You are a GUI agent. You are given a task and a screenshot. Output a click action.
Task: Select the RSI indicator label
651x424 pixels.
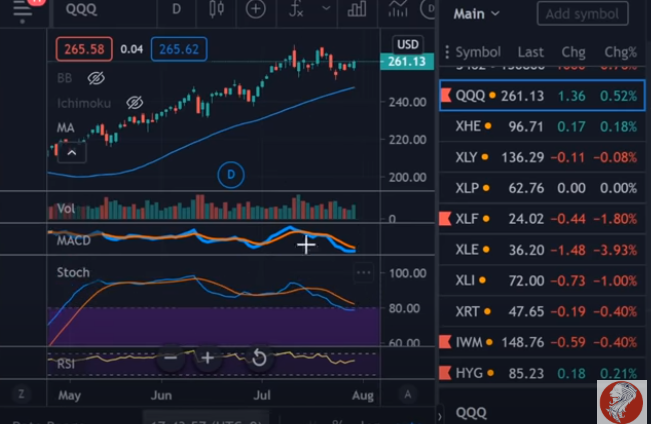[x=66, y=364]
